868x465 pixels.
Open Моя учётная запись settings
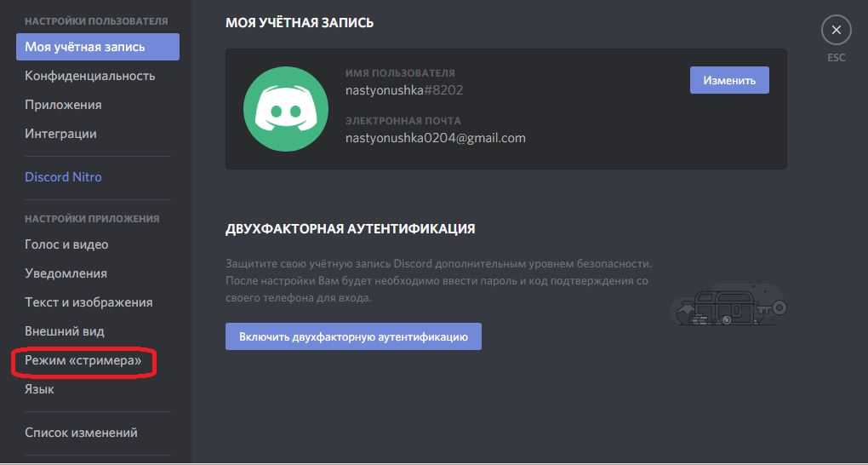point(98,47)
